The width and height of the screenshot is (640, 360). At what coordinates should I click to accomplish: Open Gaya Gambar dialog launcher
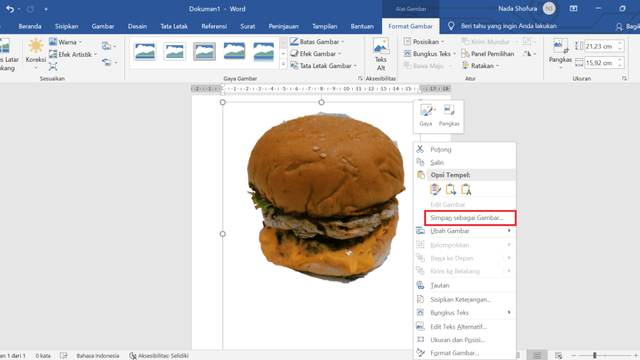click(x=360, y=78)
